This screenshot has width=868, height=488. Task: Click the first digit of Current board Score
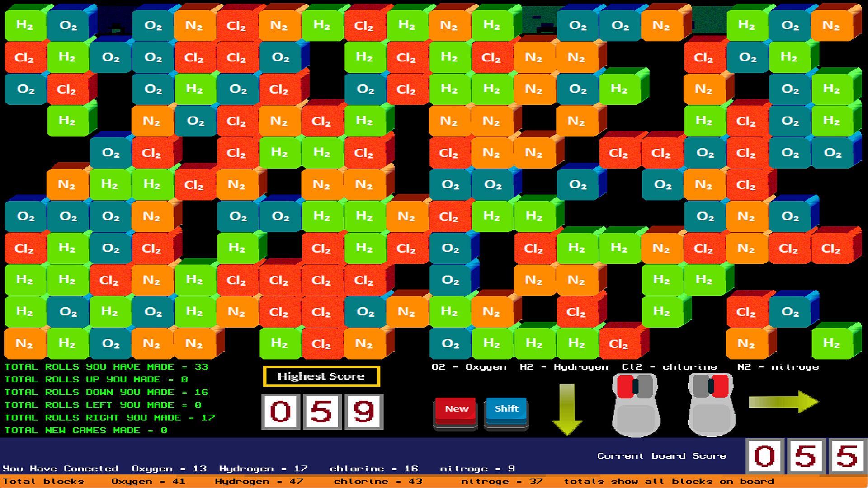coord(764,456)
